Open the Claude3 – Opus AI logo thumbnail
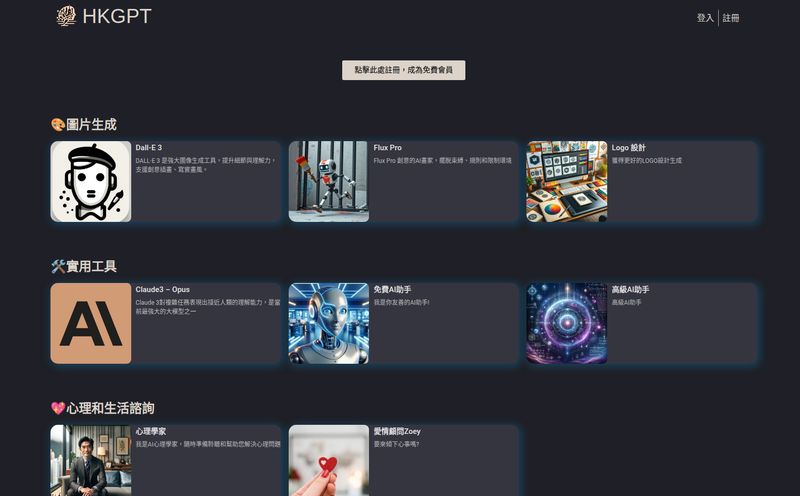This screenshot has width=800, height=496. tap(91, 324)
